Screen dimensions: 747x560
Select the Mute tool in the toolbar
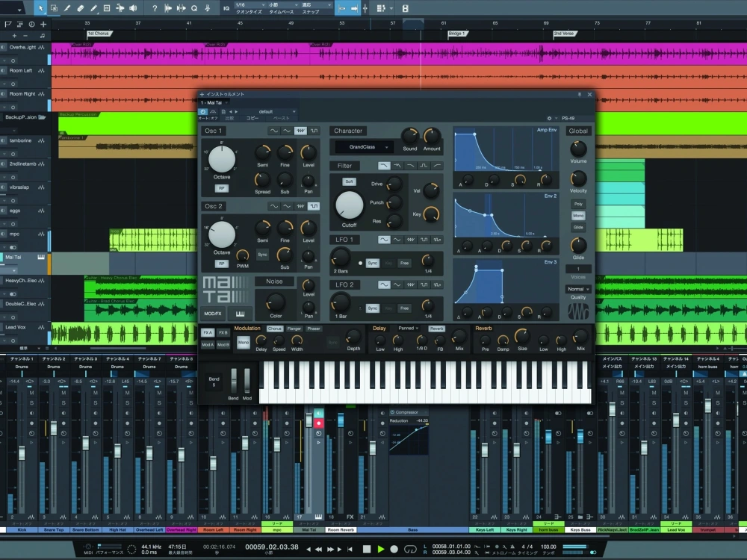click(107, 8)
